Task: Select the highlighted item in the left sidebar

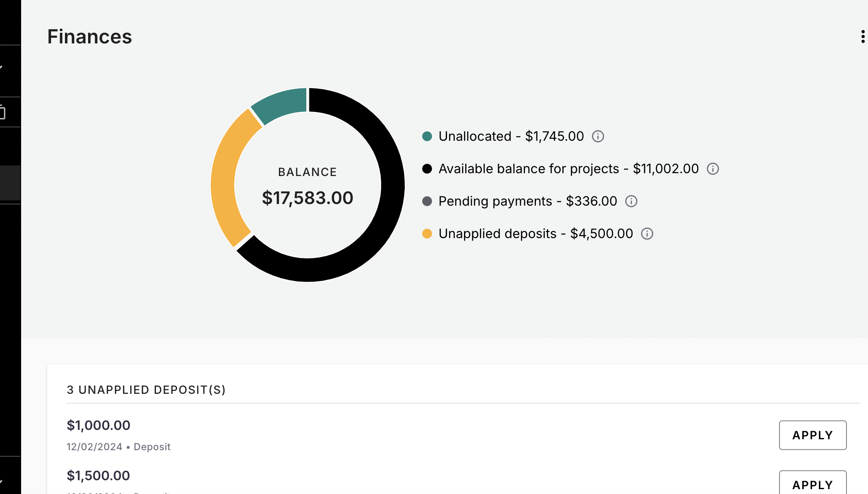Action: click(10, 183)
